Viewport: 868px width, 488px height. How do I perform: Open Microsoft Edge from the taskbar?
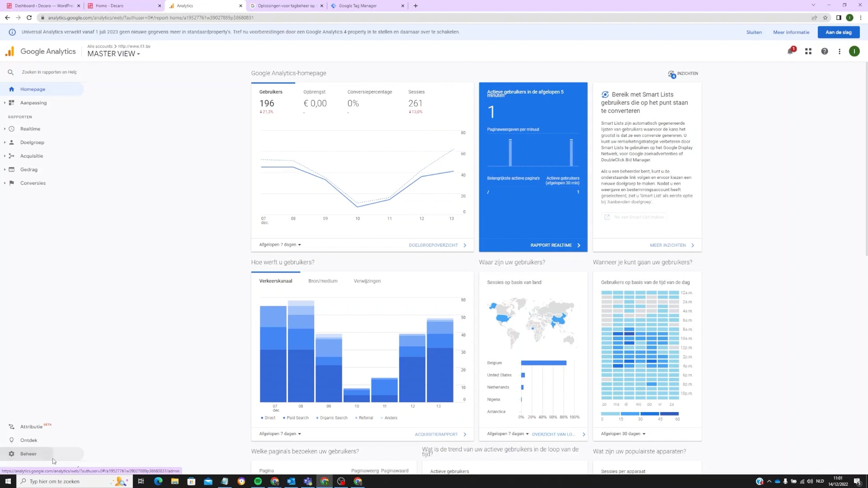(158, 481)
